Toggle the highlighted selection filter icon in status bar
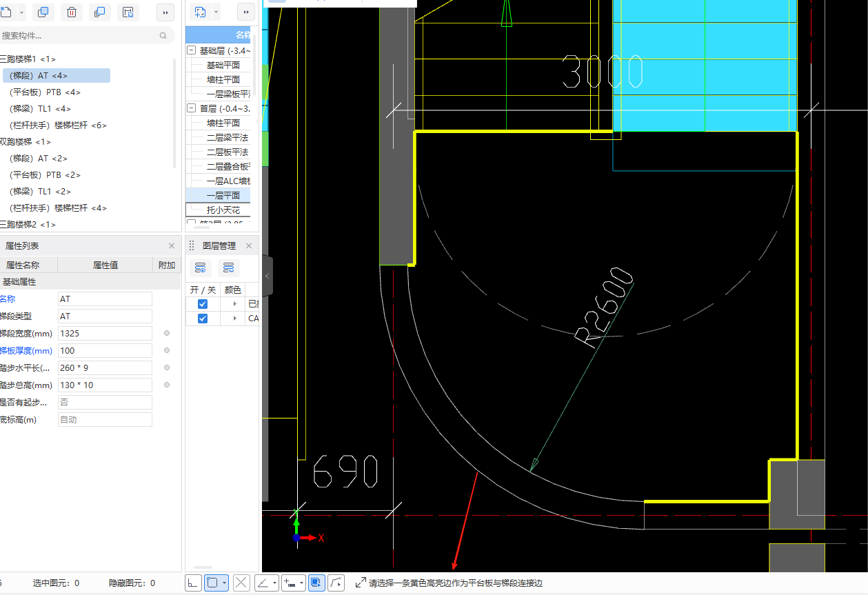Viewport: 868px width, 595px height. click(x=316, y=583)
